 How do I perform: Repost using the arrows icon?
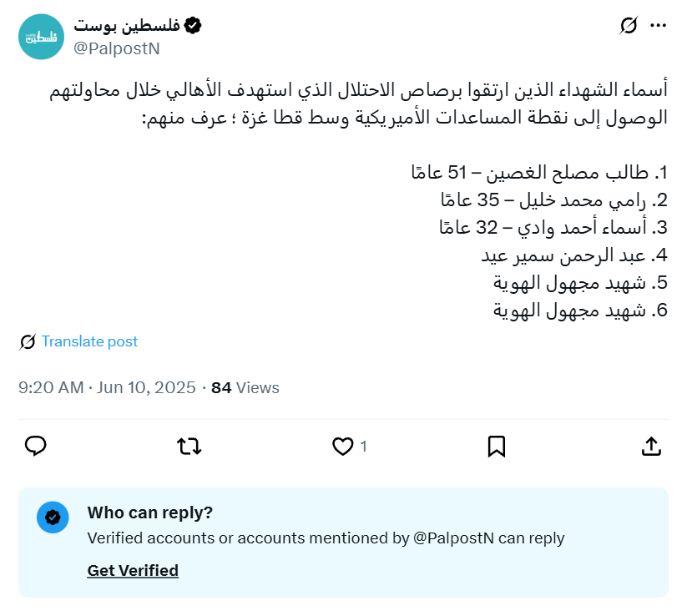[189, 447]
